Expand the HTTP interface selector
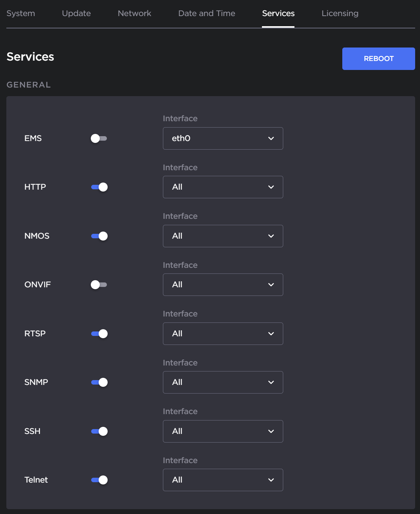 (223, 187)
